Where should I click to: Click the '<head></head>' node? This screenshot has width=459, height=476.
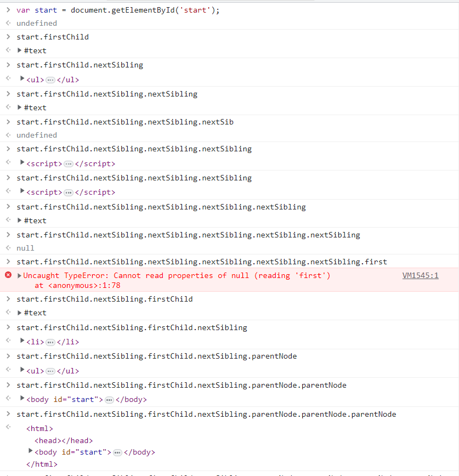coord(64,441)
